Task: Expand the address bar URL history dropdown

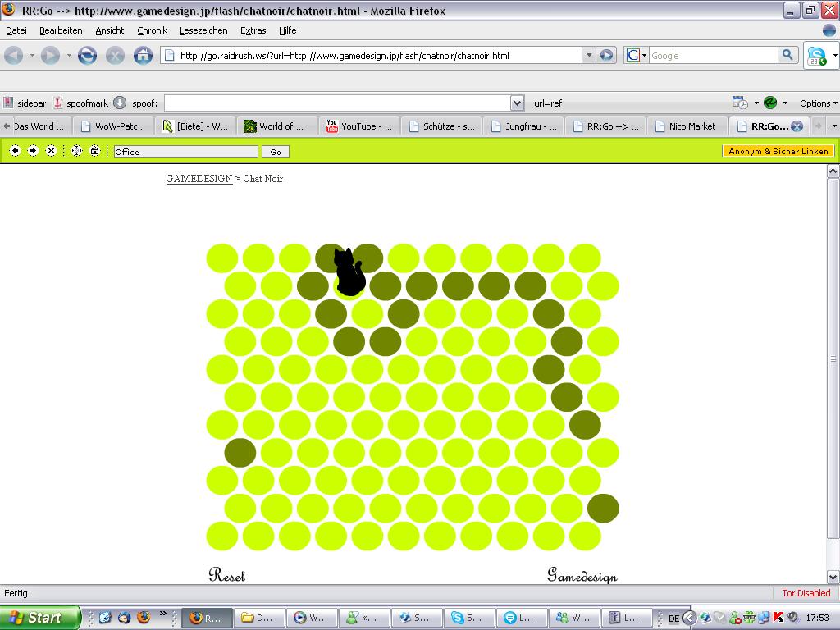Action: click(x=589, y=55)
